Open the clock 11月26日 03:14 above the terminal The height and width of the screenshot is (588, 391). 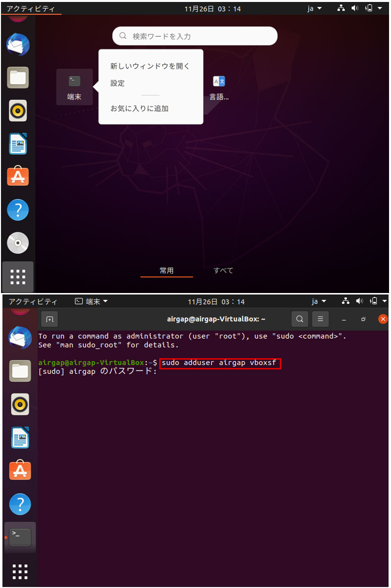[x=216, y=301]
